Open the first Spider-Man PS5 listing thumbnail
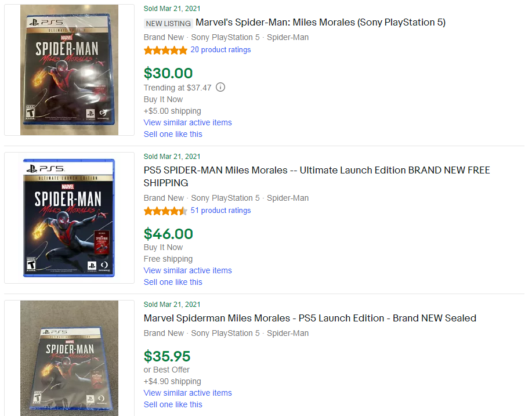This screenshot has height=416, width=532. coord(69,70)
